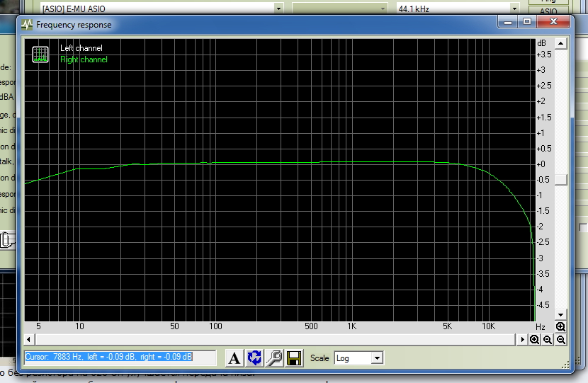
Task: Zoom out horizontally with minus magnifier
Action: (548, 340)
